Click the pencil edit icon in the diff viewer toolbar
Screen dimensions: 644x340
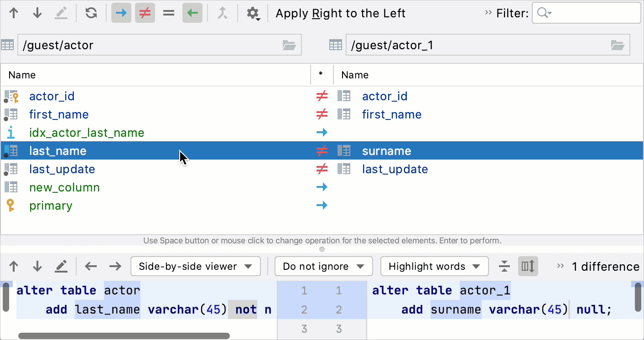(x=61, y=267)
